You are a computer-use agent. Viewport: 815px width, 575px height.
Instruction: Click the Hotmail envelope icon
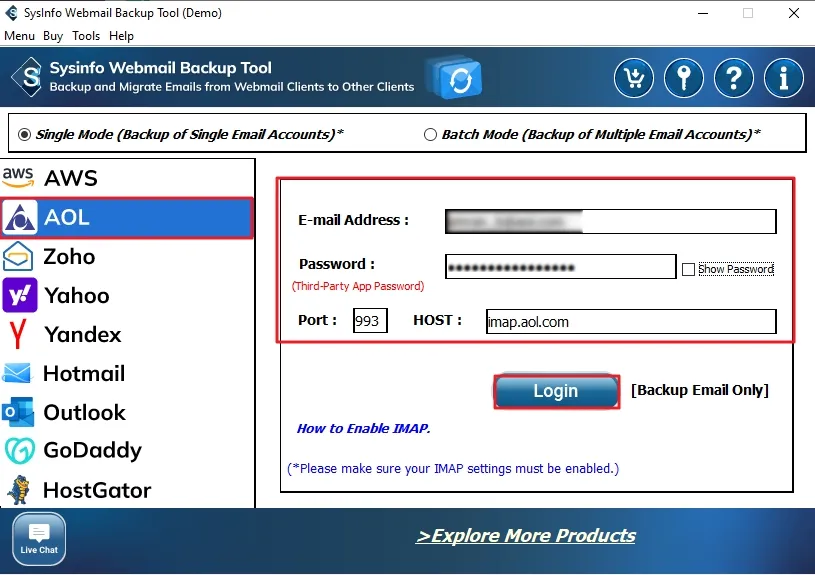[17, 373]
